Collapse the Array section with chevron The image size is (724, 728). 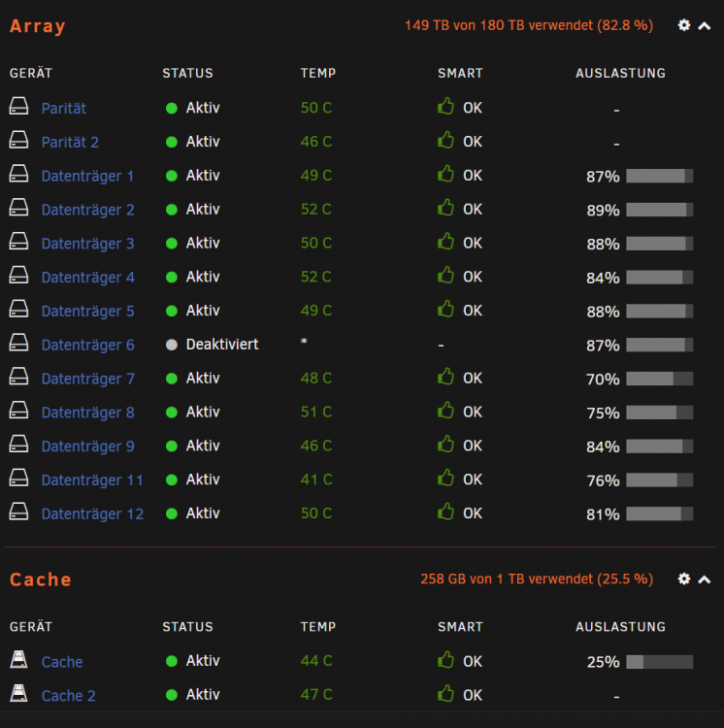coord(704,26)
